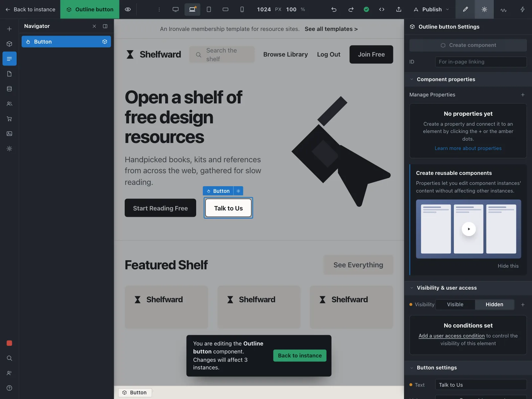Switch to the Interactions tab
This screenshot has height=399, width=532.
503,9
